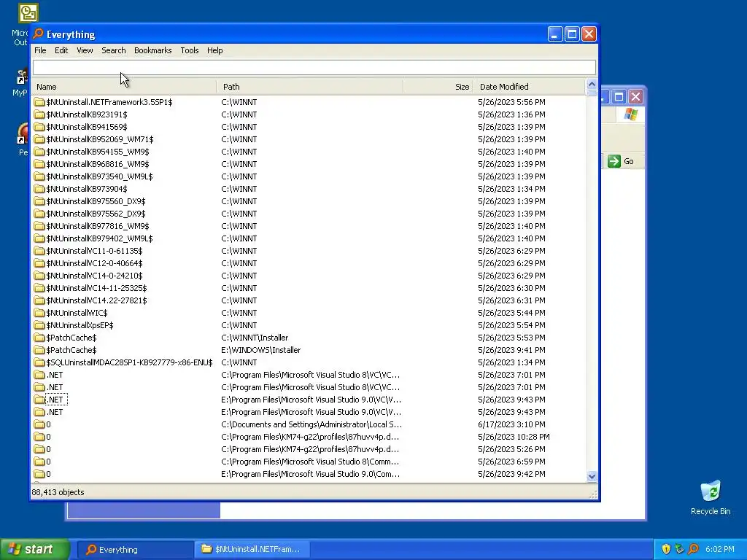Click the 88,413 objects status bar text
The image size is (747, 560).
coord(58,492)
